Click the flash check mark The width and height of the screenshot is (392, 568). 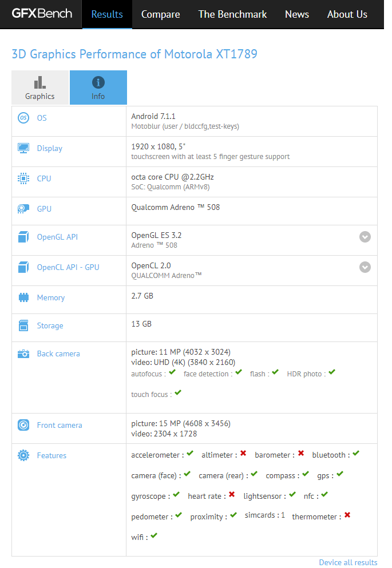click(x=275, y=372)
